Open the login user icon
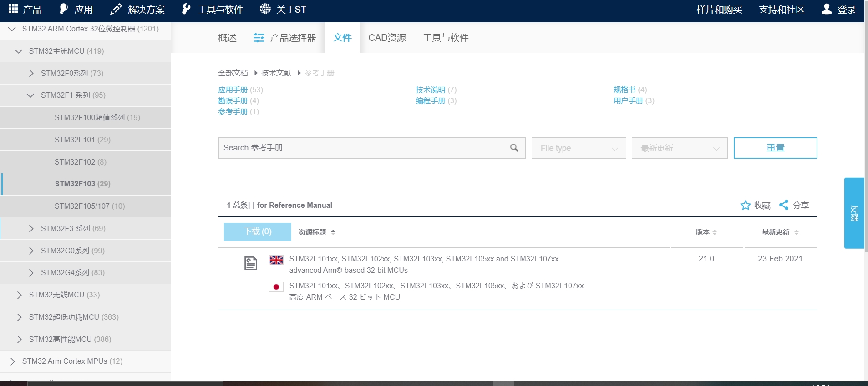The height and width of the screenshot is (386, 868). pyautogui.click(x=827, y=9)
